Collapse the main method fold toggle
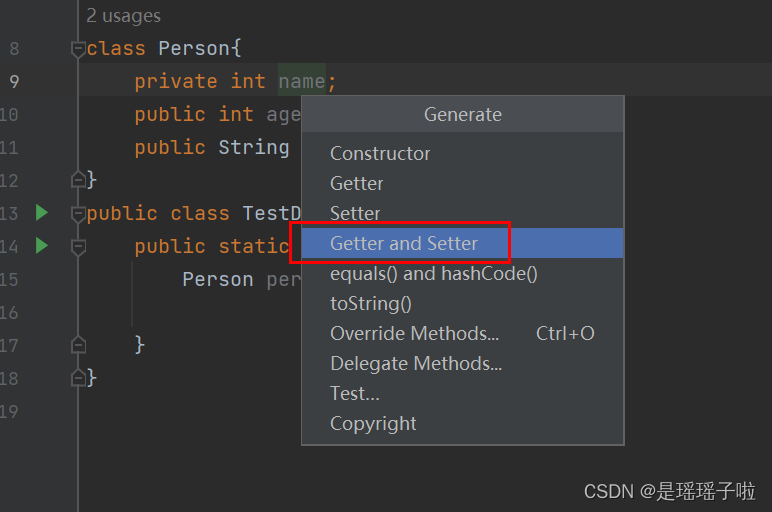 pyautogui.click(x=78, y=246)
